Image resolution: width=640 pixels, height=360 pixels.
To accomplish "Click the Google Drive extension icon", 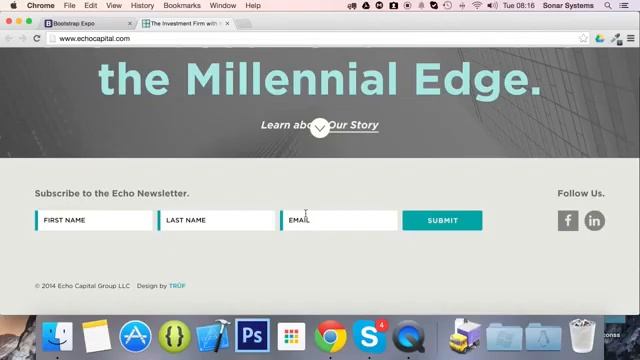I will 600,38.
